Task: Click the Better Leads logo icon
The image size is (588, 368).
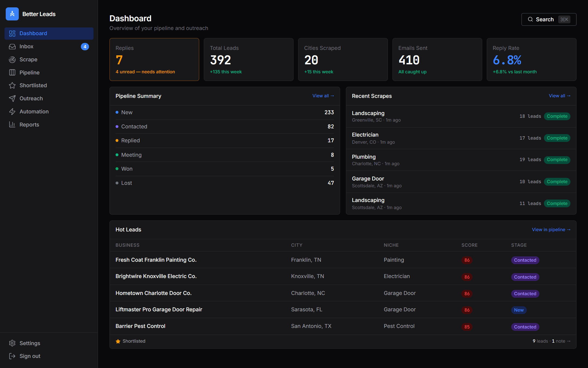Action: (x=12, y=14)
